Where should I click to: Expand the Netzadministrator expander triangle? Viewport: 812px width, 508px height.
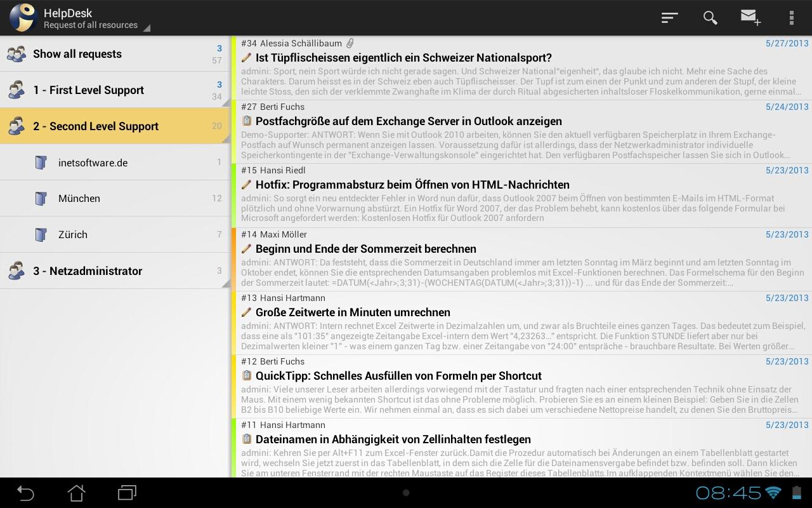point(225,283)
